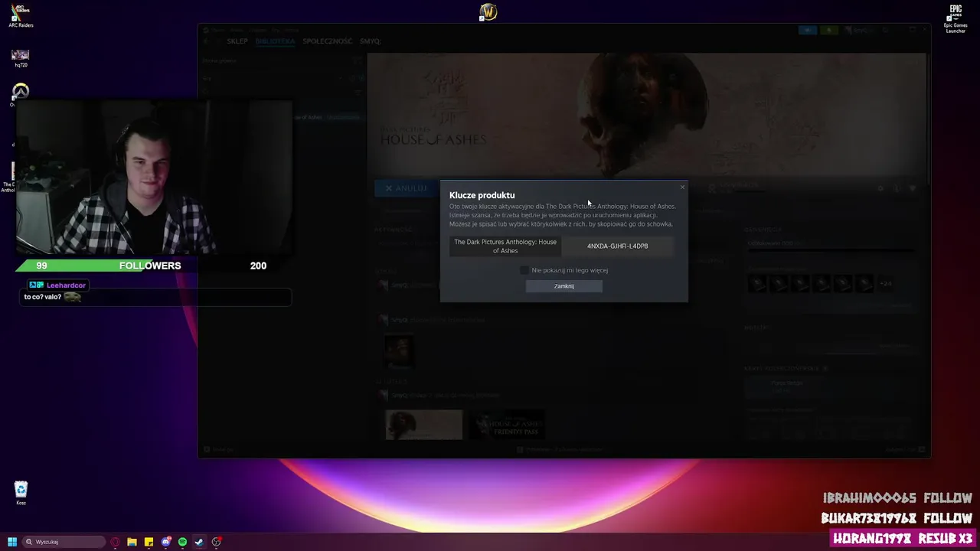Image resolution: width=980 pixels, height=551 pixels.
Task: Click the Leehardcor chat username
Action: [x=66, y=285]
